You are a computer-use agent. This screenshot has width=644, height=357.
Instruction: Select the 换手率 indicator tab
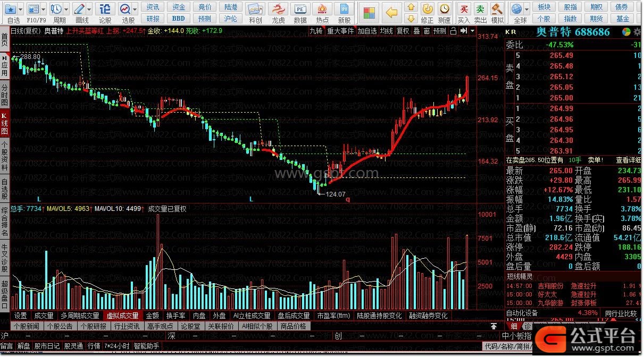[175, 316]
